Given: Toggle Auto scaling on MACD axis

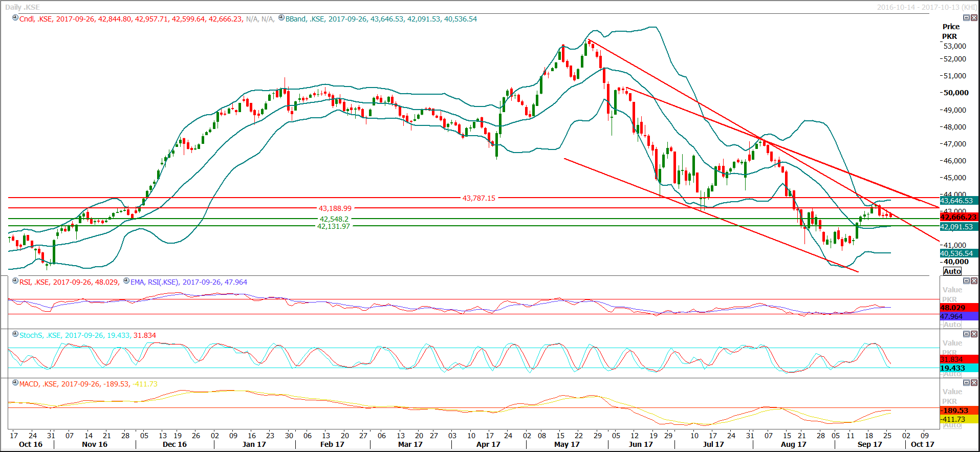Looking at the screenshot, I should click(x=952, y=425).
